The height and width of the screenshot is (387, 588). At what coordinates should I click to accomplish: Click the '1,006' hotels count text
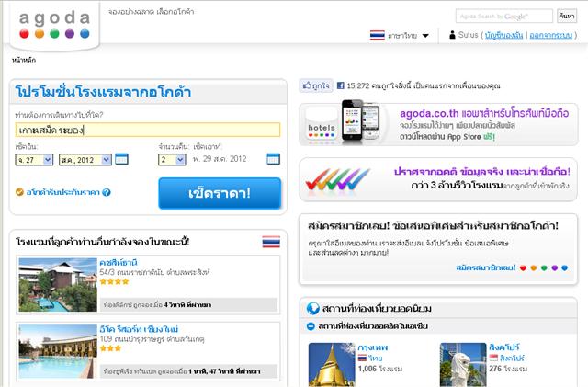(x=367, y=369)
